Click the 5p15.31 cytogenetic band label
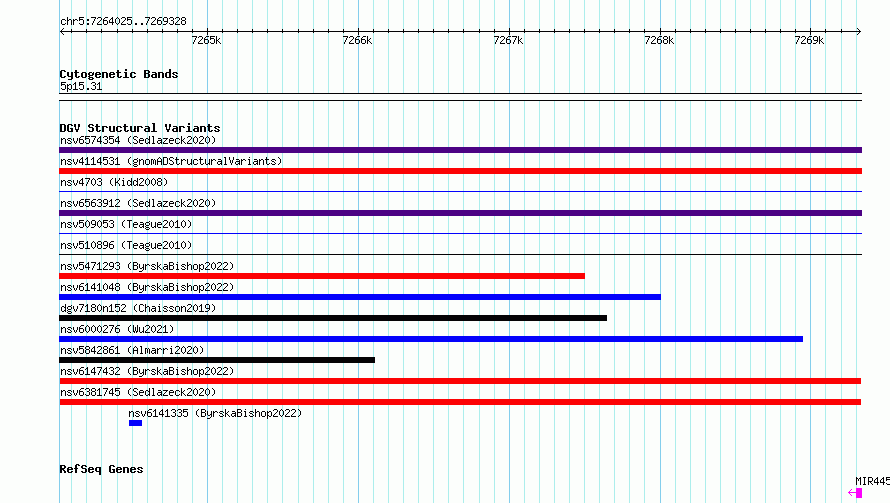This screenshot has height=503, width=890. click(81, 86)
